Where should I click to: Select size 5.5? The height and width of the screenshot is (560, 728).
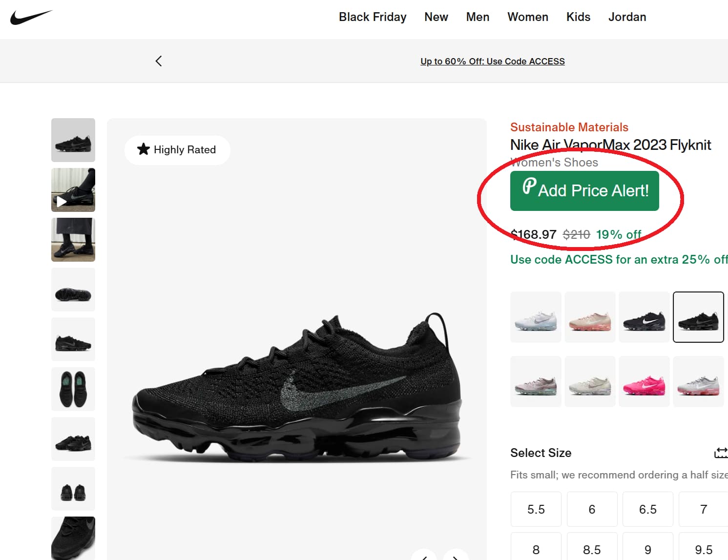tap(536, 509)
